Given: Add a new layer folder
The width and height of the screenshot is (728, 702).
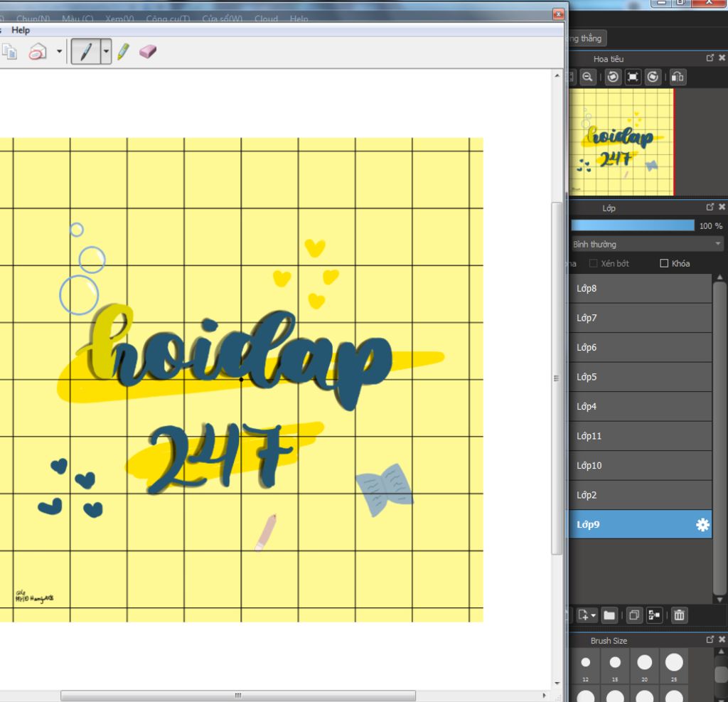Looking at the screenshot, I should click(609, 616).
